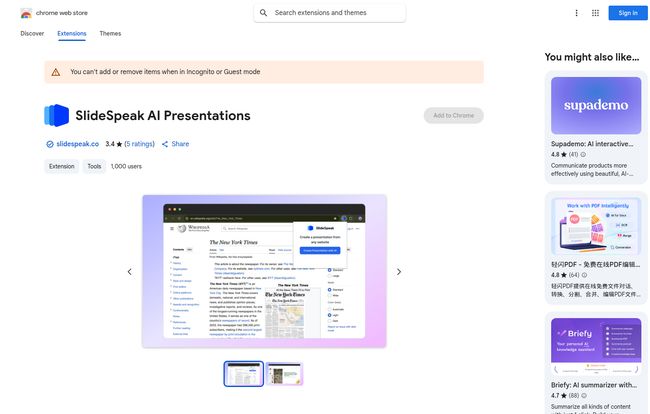Click the search magnifier icon
Viewport: 650px width, 414px height.
point(263,13)
